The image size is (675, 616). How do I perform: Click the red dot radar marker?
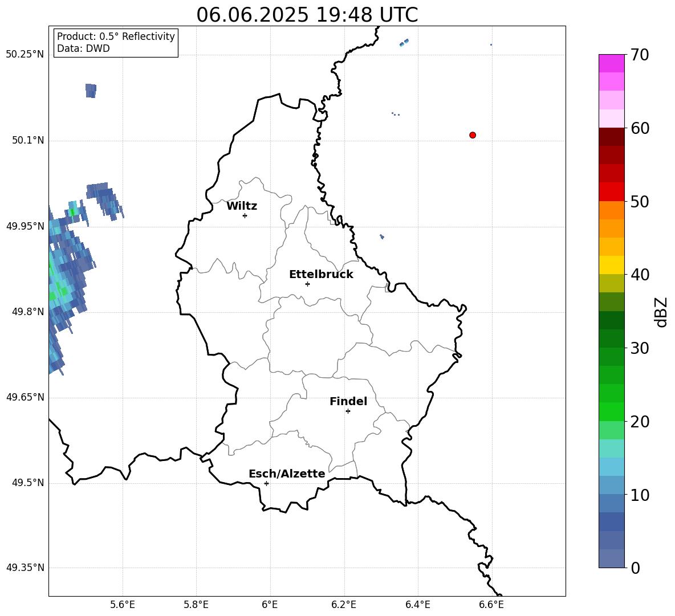click(473, 135)
